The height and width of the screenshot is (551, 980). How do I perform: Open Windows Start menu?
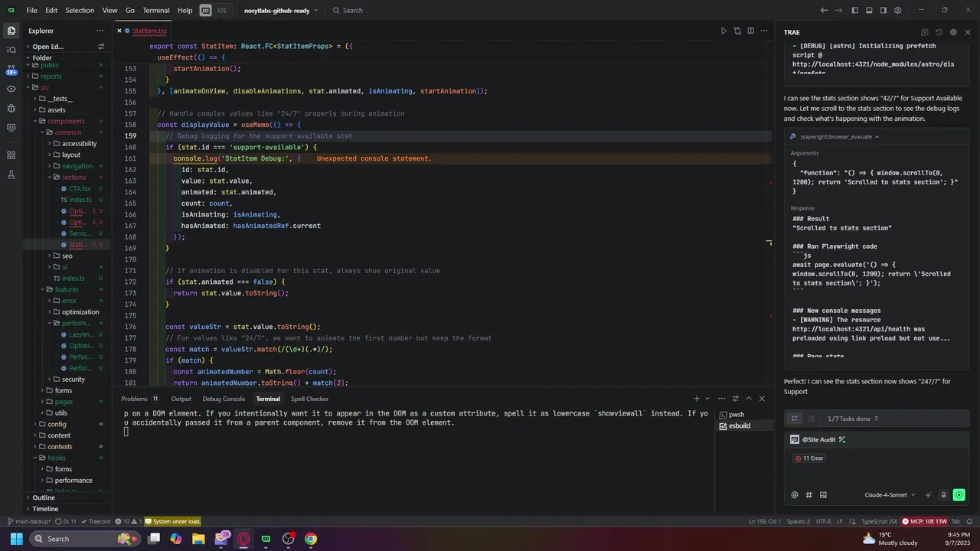16,539
